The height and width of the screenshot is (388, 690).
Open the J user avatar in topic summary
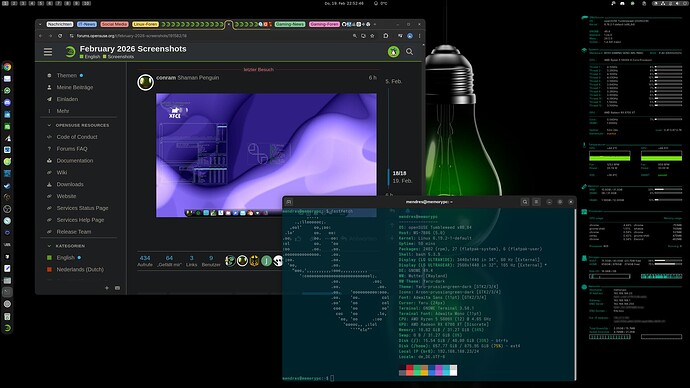coord(266,261)
